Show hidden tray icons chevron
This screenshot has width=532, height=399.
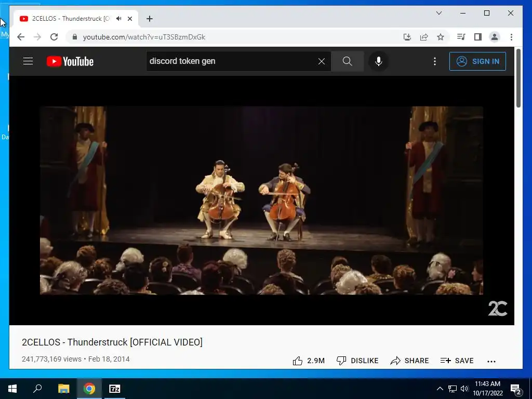pyautogui.click(x=440, y=389)
